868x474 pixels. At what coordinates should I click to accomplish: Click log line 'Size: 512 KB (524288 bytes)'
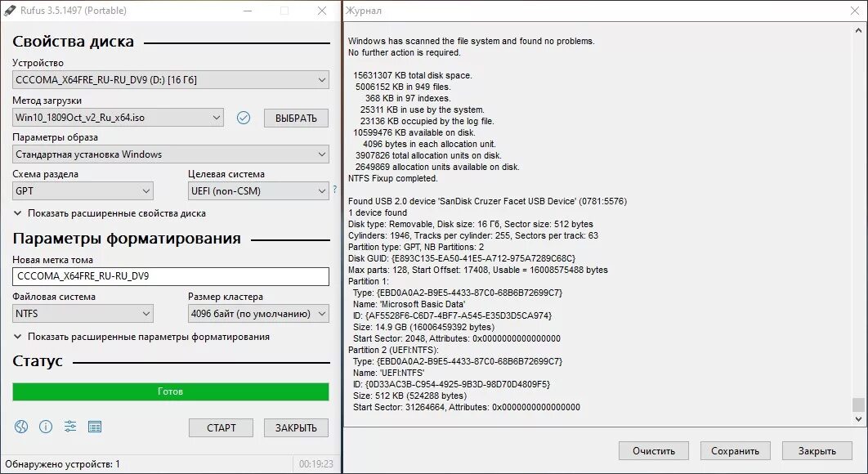tap(409, 396)
